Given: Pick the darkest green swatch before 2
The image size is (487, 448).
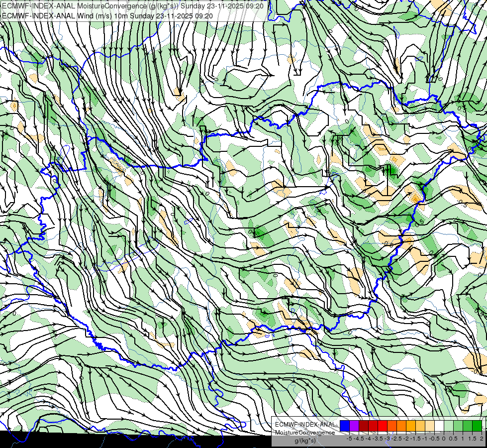Looking at the screenshot, I should tap(477, 426).
